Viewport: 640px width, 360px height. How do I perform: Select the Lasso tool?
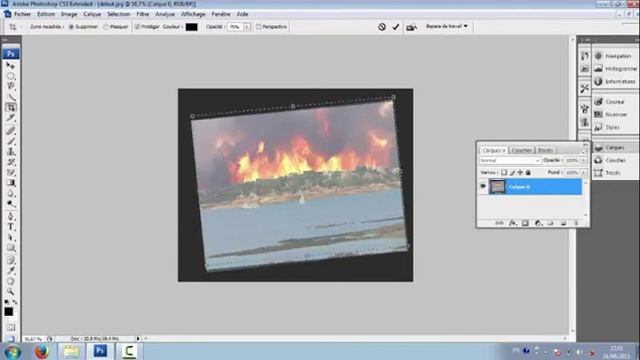point(11,87)
